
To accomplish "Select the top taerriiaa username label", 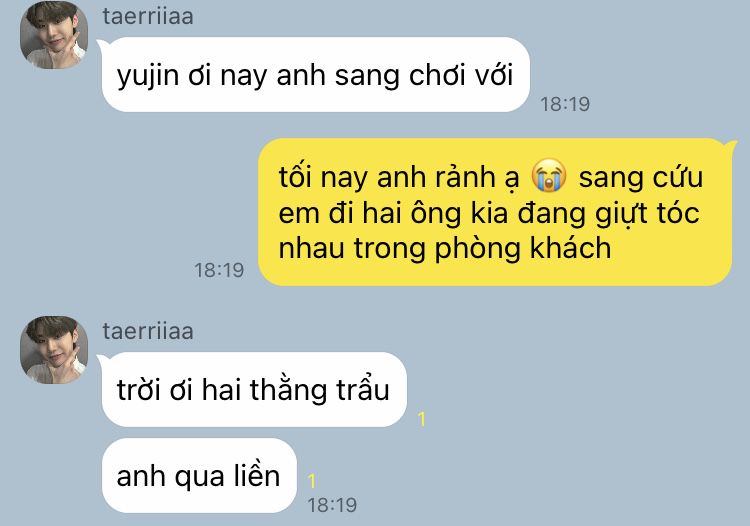I will point(148,16).
